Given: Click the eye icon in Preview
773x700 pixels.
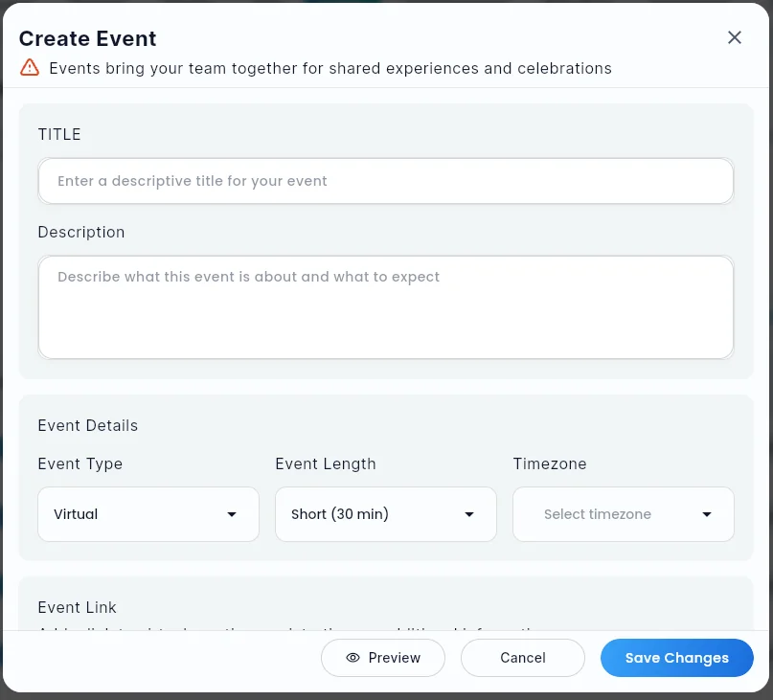Looking at the screenshot, I should pos(353,658).
